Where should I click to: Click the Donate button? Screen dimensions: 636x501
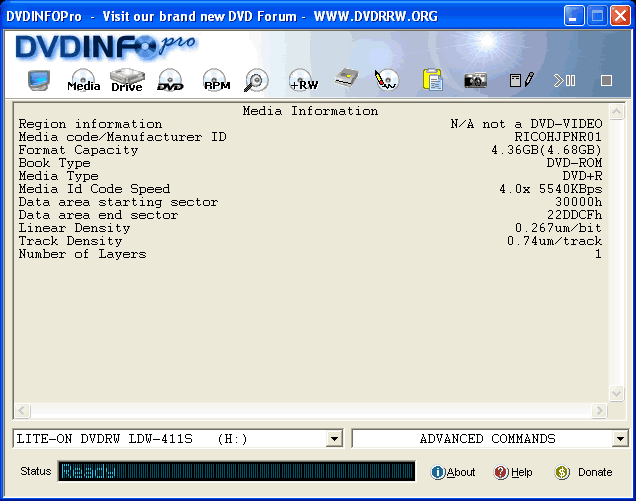[x=584, y=472]
